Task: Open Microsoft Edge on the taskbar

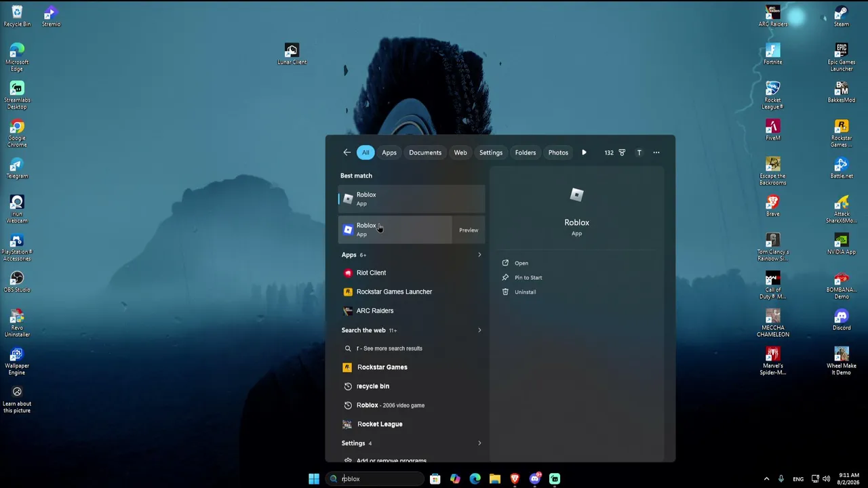Action: click(475, 479)
